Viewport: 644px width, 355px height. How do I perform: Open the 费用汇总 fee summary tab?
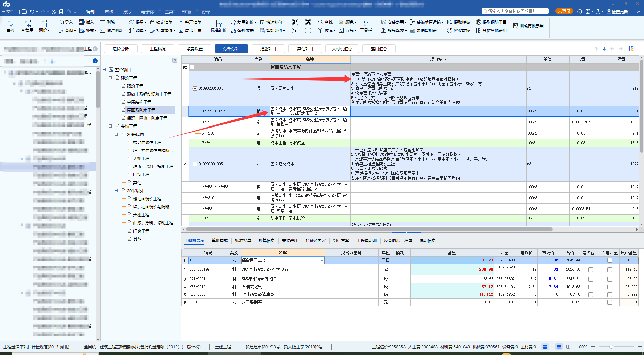379,49
